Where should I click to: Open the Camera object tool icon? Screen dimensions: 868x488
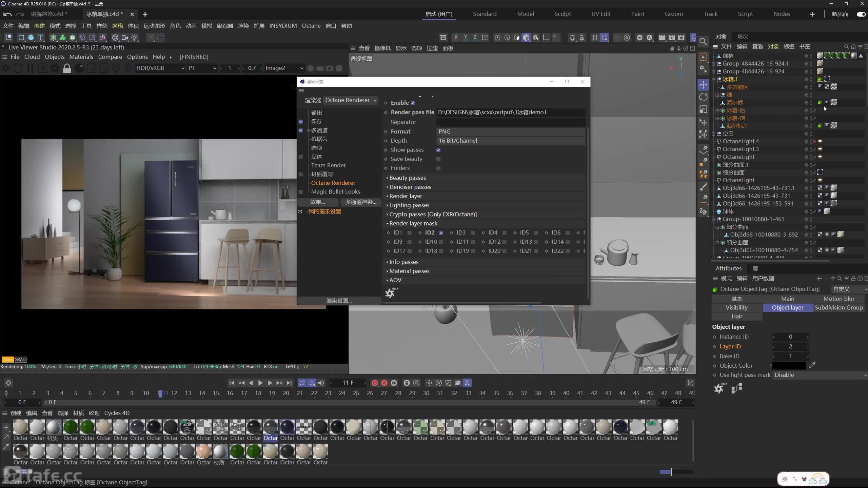pyautogui.click(x=125, y=38)
